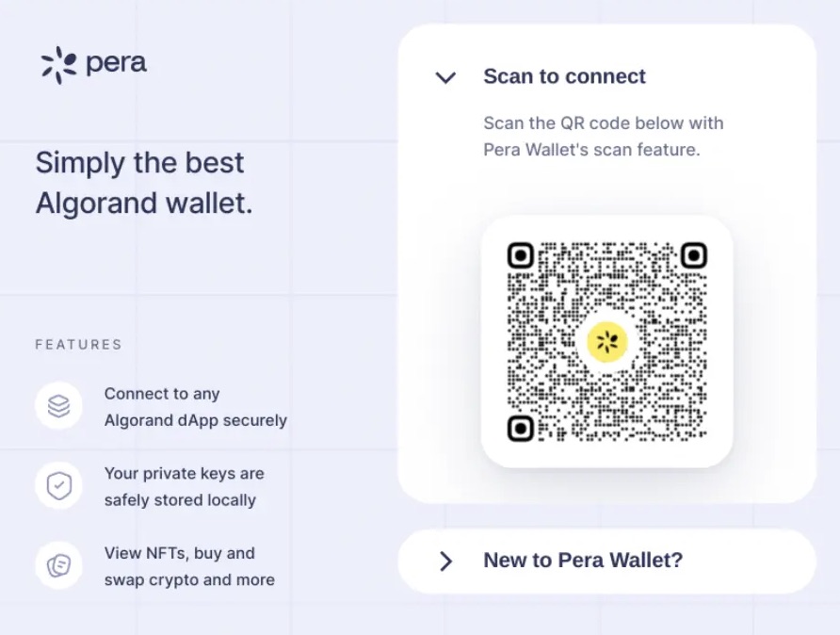The image size is (840, 635).
Task: Expand the New to Pera Wallet chevron
Action: [x=445, y=562]
